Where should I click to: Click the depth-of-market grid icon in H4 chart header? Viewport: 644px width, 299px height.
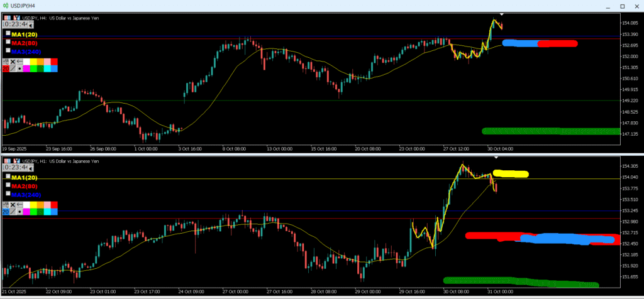click(x=6, y=18)
